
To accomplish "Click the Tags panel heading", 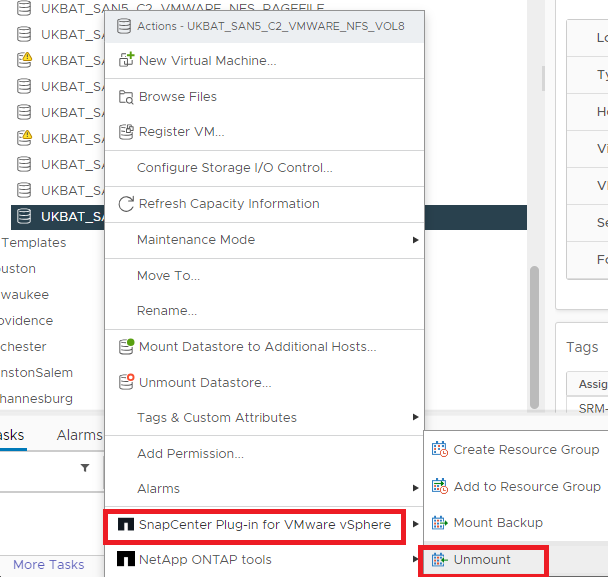I will pos(582,347).
